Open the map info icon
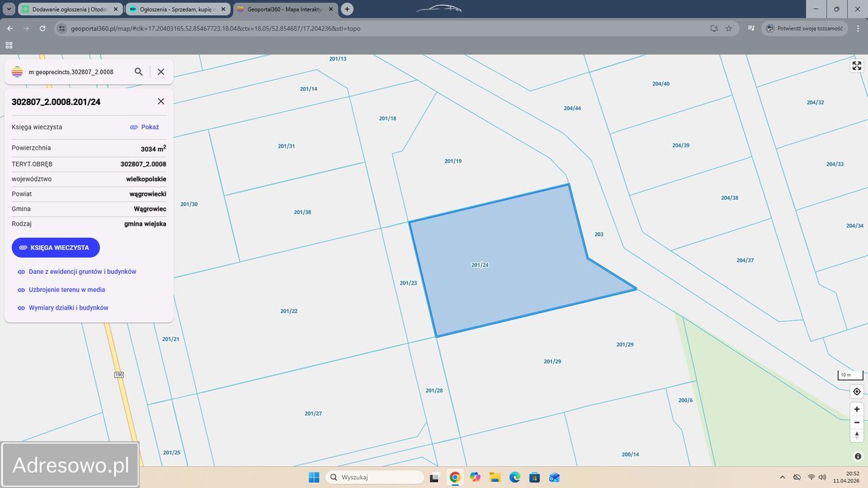This screenshot has width=868, height=488. 857,456
